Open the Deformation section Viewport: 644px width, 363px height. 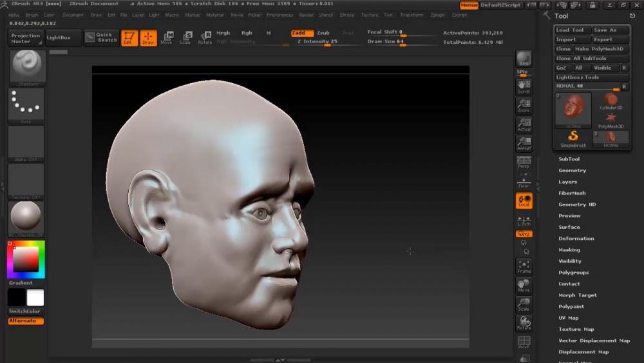(x=576, y=239)
